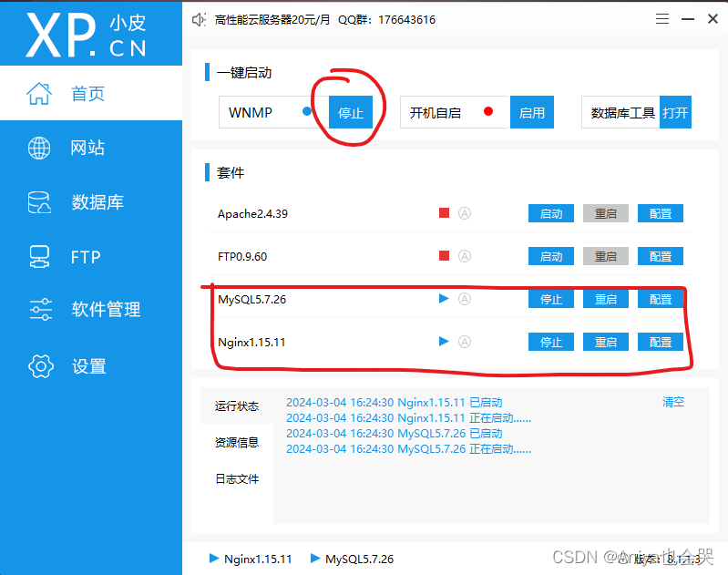Switch to the 资源信息 tab
Image resolution: width=728 pixels, height=575 pixels.
pyautogui.click(x=237, y=442)
